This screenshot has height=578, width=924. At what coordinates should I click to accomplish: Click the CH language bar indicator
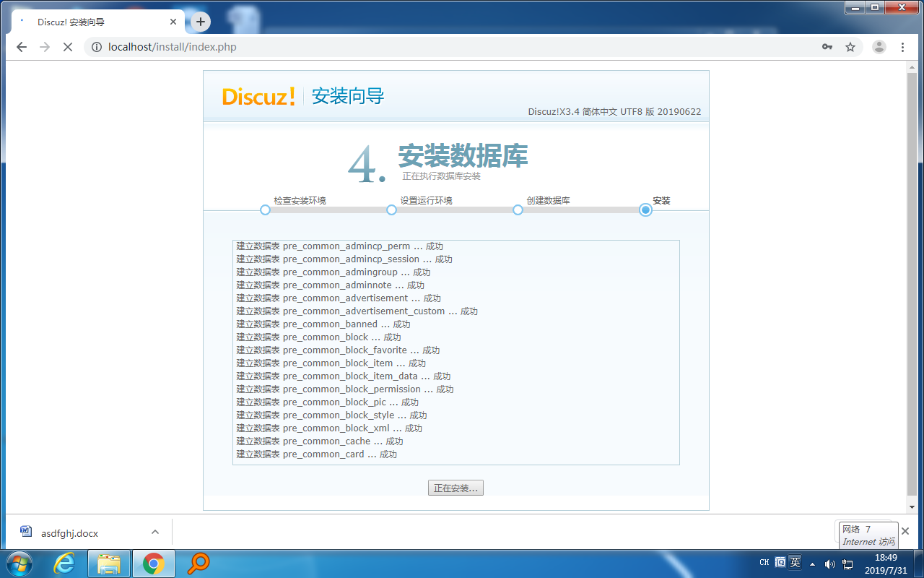click(x=764, y=562)
